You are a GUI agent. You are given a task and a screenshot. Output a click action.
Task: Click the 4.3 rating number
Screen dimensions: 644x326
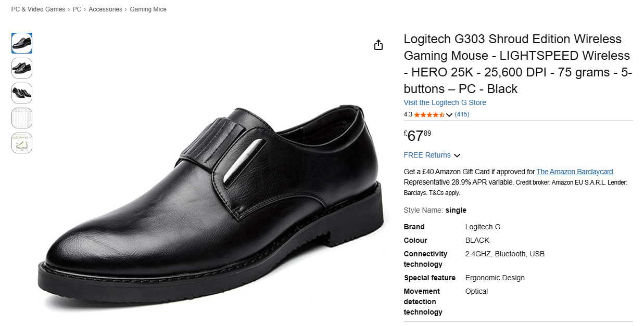pos(408,114)
